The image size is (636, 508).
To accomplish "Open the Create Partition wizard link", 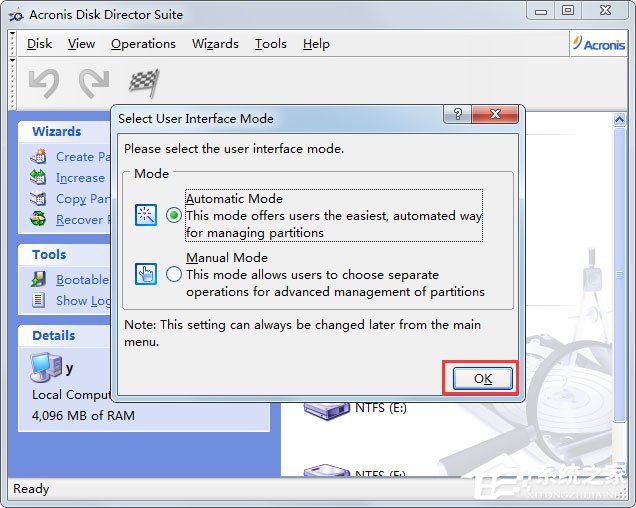I will click(83, 157).
